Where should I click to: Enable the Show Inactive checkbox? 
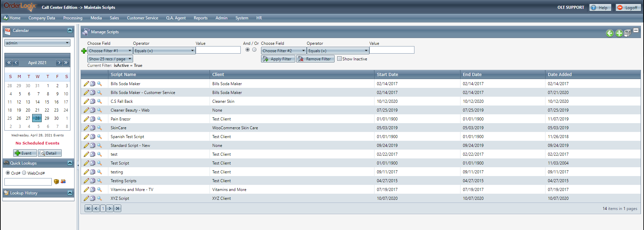click(x=339, y=59)
